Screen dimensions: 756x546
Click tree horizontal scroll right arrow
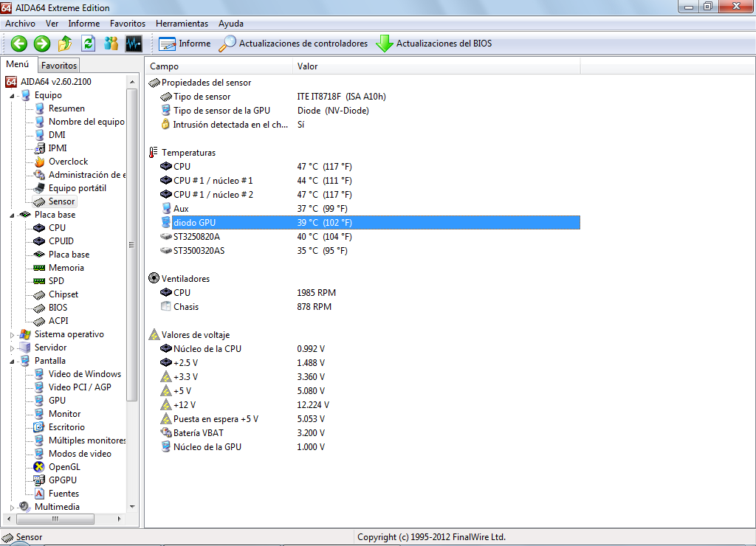point(119,519)
